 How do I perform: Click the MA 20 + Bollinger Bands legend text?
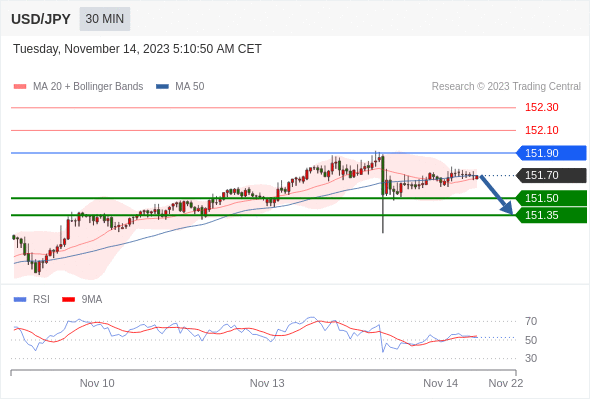[x=88, y=87]
